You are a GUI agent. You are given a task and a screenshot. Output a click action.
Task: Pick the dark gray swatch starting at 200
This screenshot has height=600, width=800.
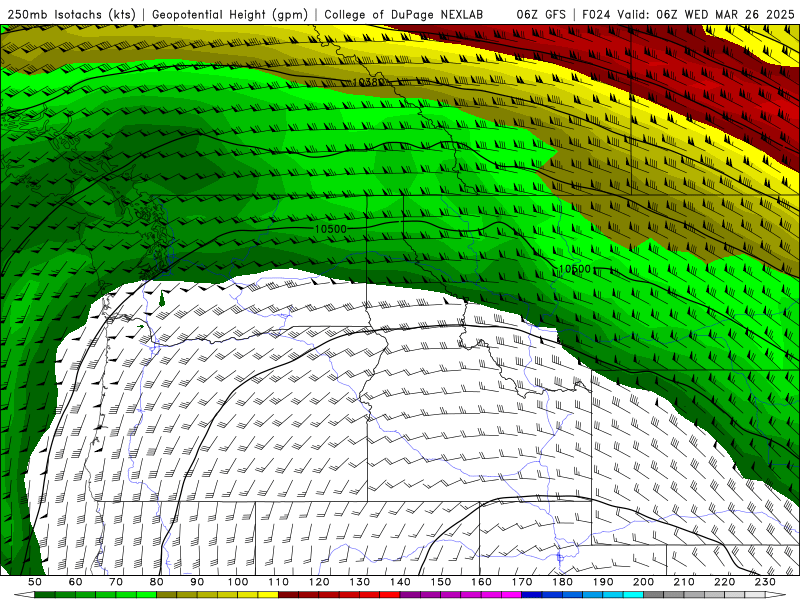(x=654, y=595)
